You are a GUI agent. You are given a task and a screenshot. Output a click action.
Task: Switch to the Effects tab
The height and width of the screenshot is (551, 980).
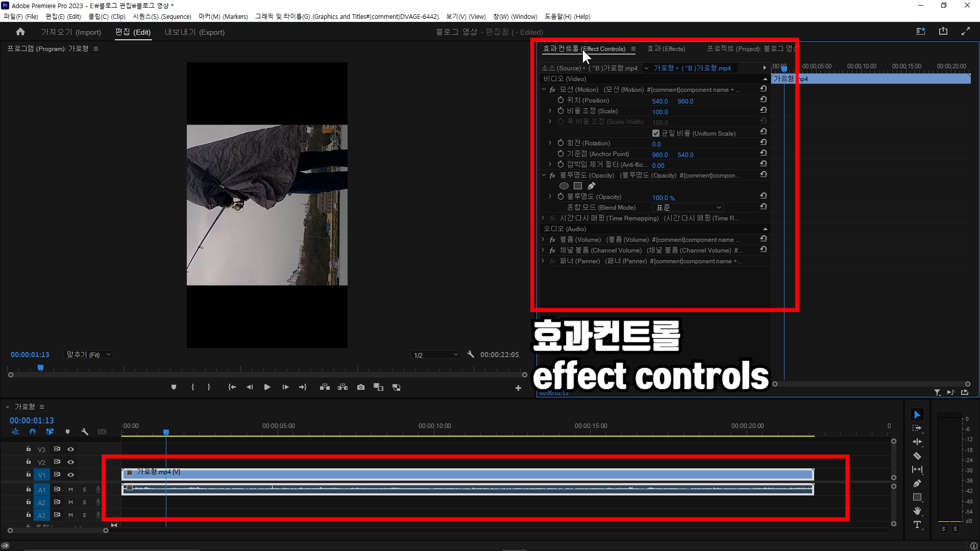click(666, 49)
